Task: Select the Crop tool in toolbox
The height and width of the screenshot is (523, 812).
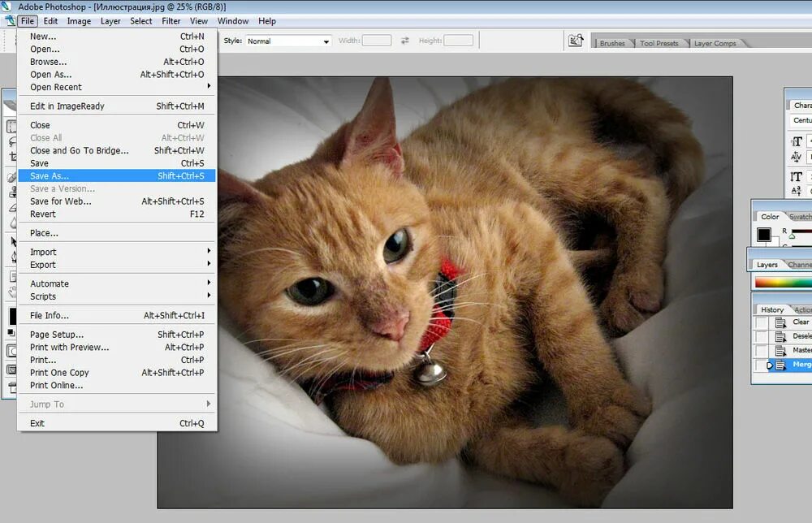Action: (x=12, y=157)
